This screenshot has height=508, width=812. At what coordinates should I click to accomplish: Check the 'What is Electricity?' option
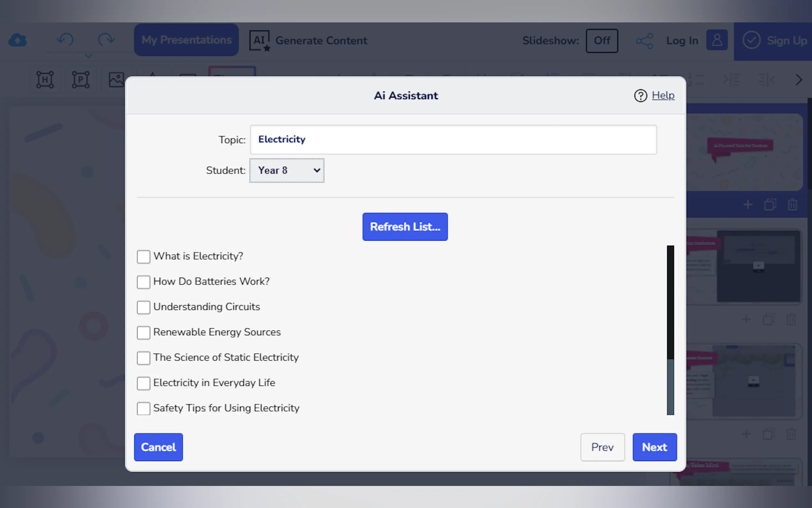[x=143, y=257]
